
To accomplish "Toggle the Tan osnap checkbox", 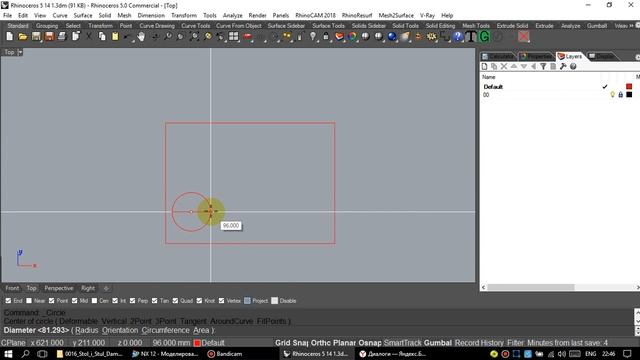I will 154,300.
